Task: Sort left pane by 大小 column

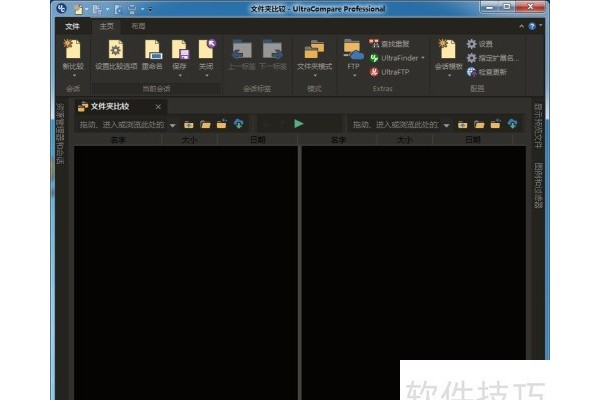Action: 189,140
